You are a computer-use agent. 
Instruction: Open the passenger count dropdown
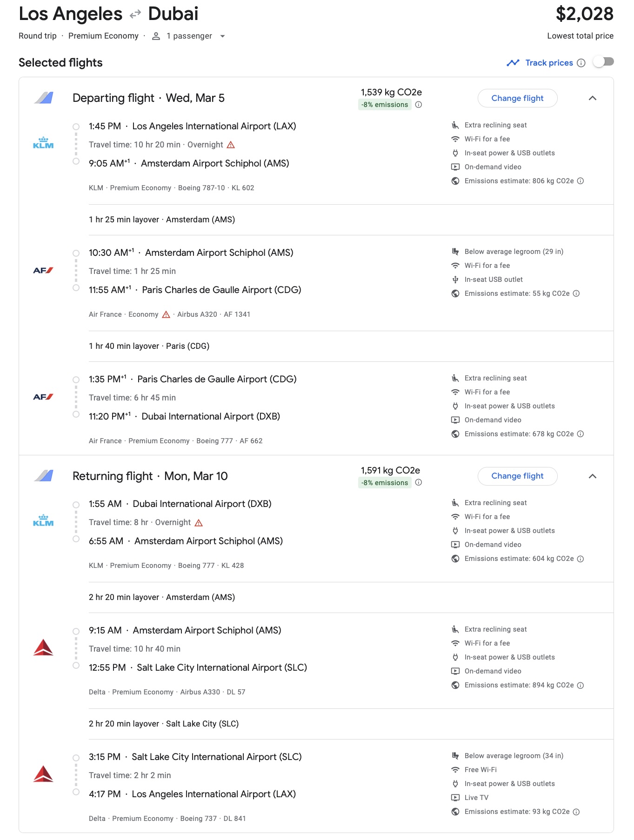pos(222,36)
